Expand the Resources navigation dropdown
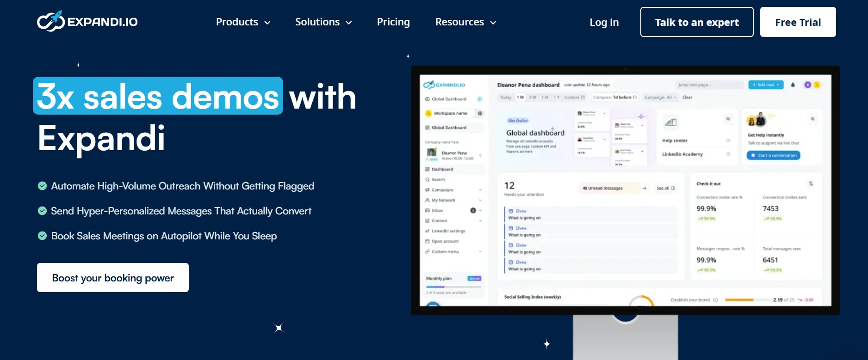Screen dimensions: 868x360 click(x=465, y=22)
